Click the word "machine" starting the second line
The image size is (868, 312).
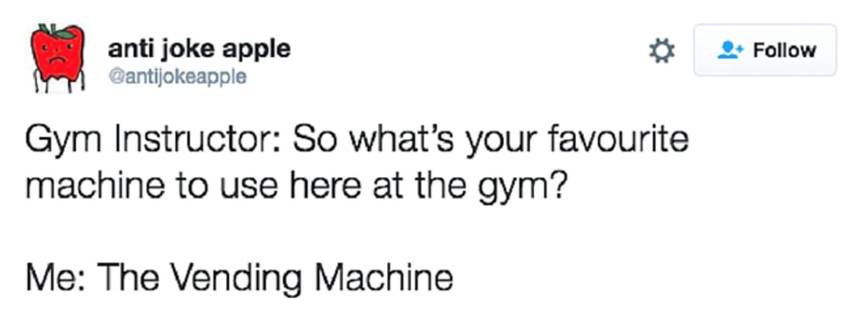(x=95, y=185)
